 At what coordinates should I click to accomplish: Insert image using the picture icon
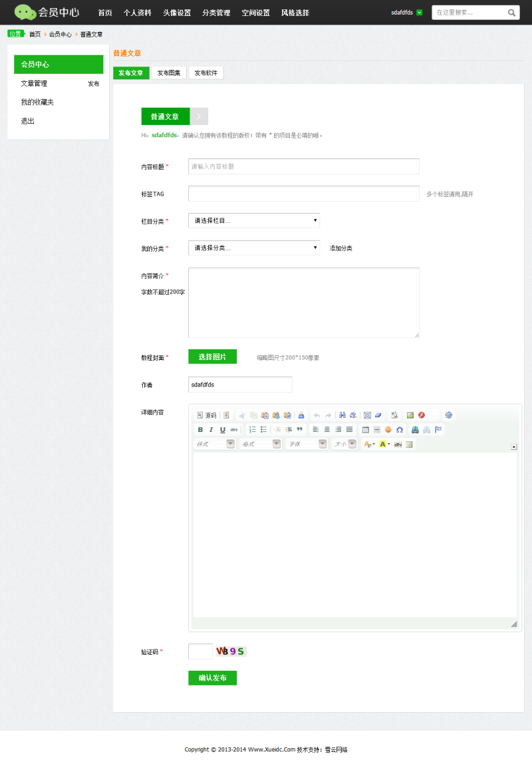(x=410, y=415)
